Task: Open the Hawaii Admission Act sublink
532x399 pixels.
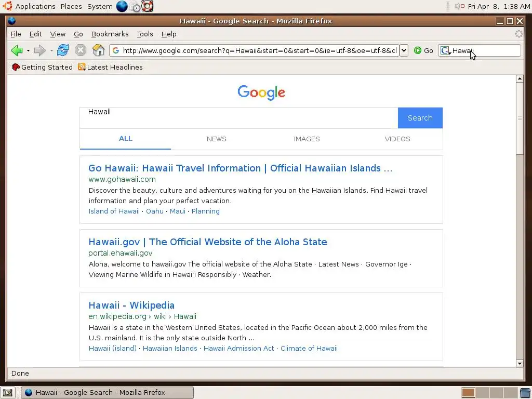Action: click(x=238, y=348)
